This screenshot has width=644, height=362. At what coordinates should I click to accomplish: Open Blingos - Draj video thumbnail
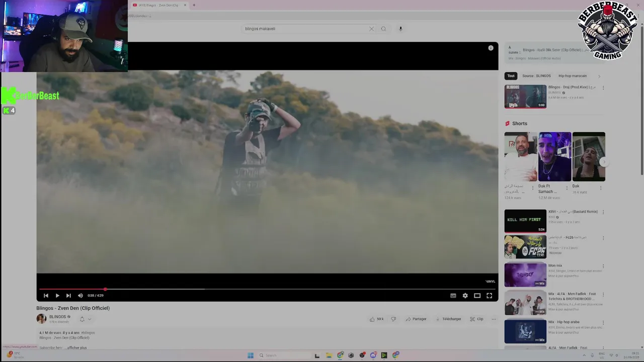[525, 97]
